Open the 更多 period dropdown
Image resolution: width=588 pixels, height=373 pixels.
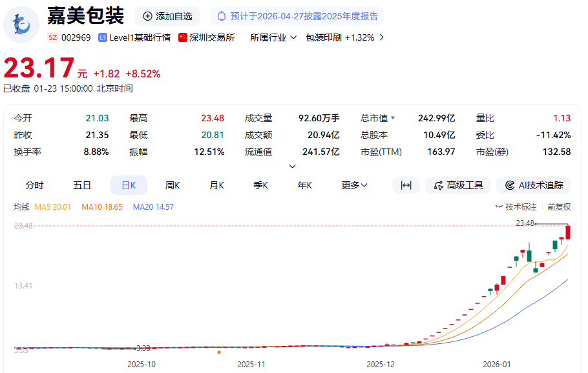point(354,185)
